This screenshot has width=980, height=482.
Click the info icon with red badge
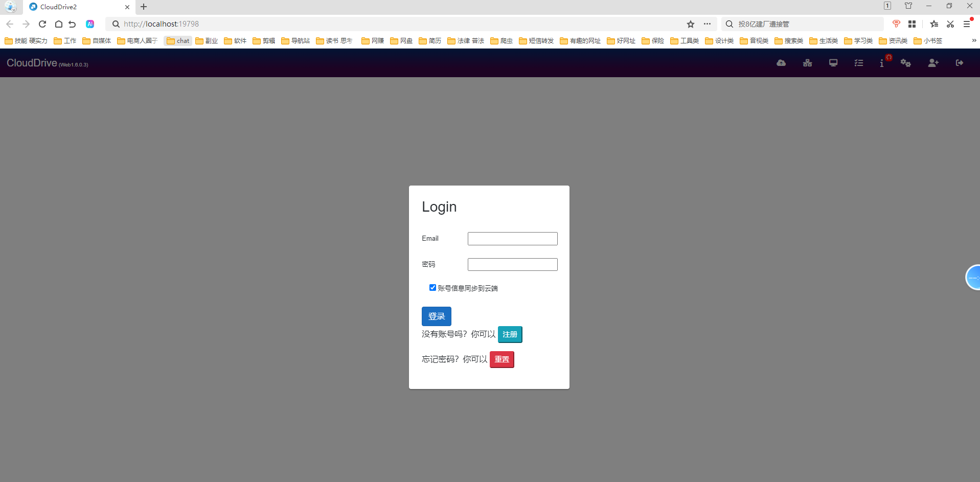(882, 63)
